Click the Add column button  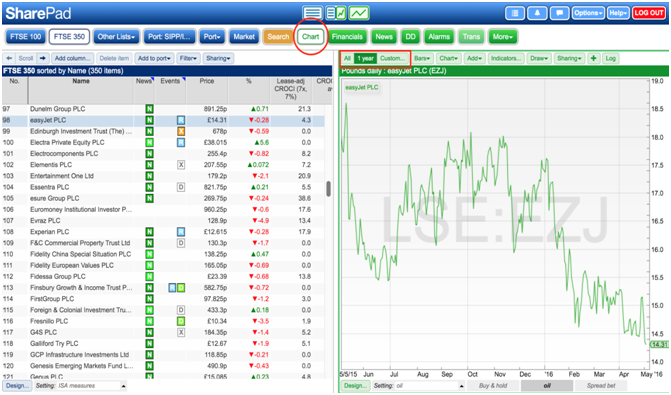(x=72, y=58)
